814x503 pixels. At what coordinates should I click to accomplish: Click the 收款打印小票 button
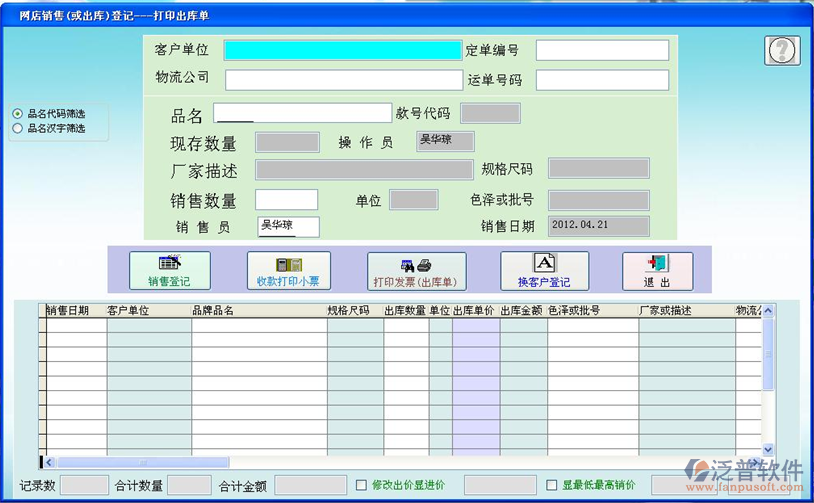[x=289, y=270]
